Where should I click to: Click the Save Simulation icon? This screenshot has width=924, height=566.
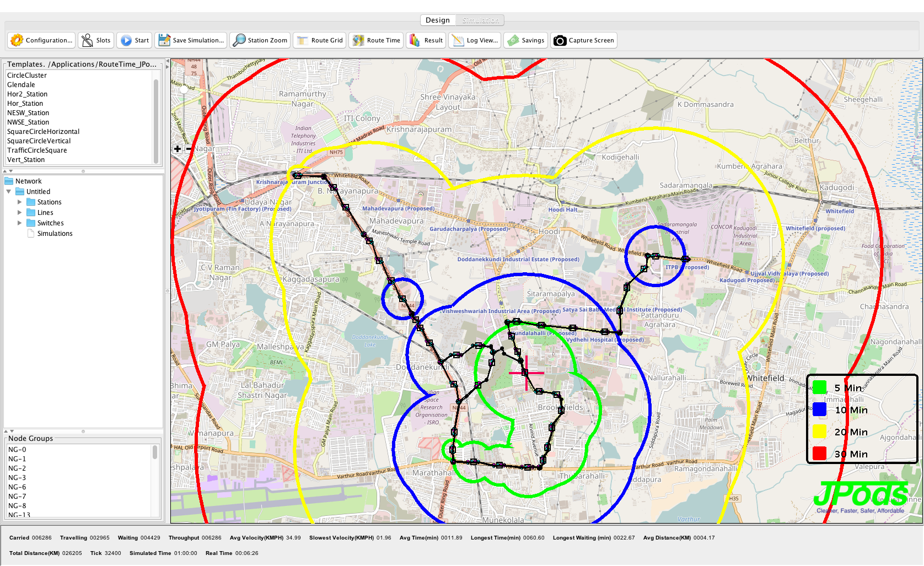point(164,40)
